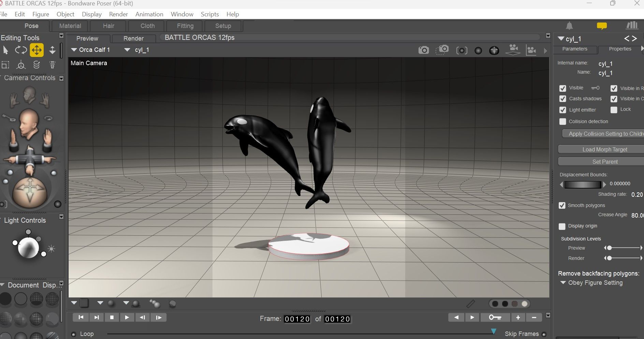Click the key icon next to Visible
The width and height of the screenshot is (644, 339).
pyautogui.click(x=595, y=88)
